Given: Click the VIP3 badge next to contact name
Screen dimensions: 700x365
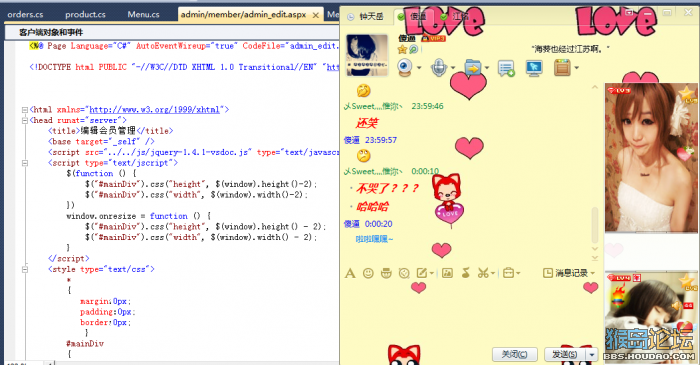Looking at the screenshot, I should click(433, 39).
